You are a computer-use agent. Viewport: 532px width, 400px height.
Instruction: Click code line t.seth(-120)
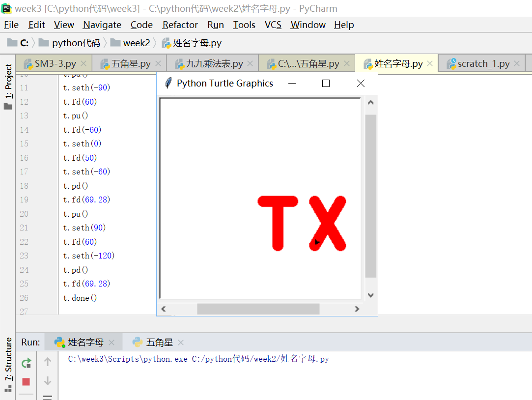pos(89,256)
